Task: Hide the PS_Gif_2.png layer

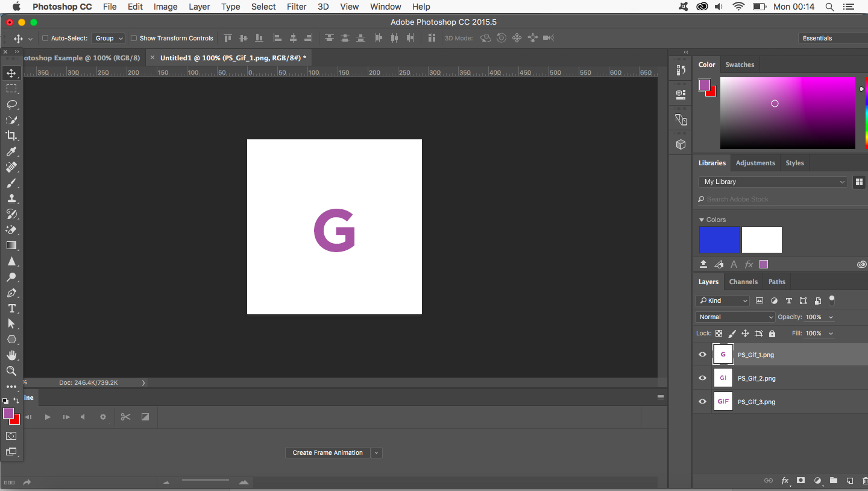Action: coord(702,378)
